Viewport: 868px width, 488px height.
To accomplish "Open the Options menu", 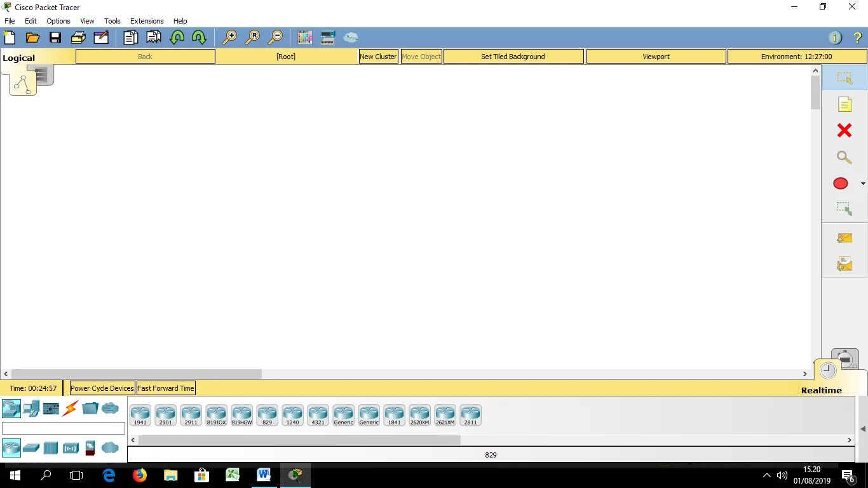I will [x=58, y=21].
